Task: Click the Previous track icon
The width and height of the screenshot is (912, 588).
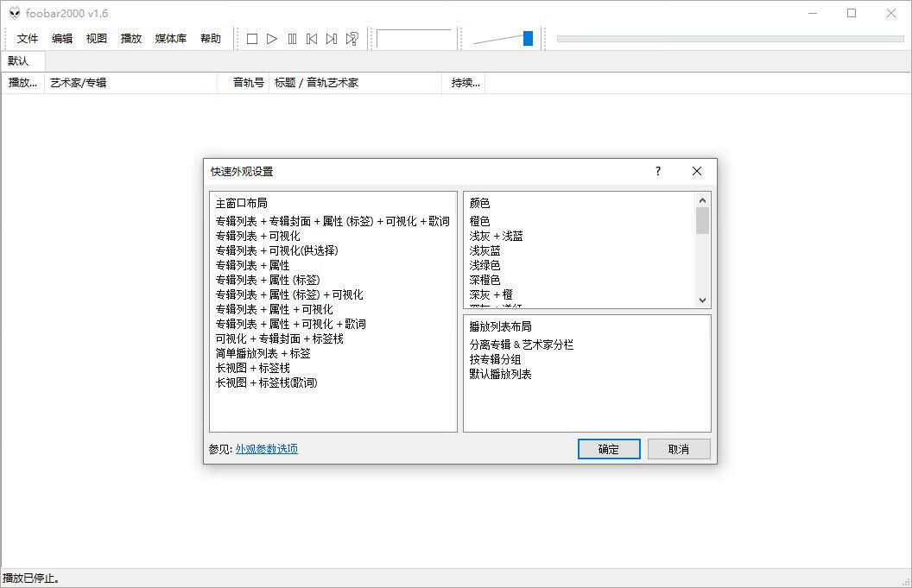Action: tap(313, 38)
